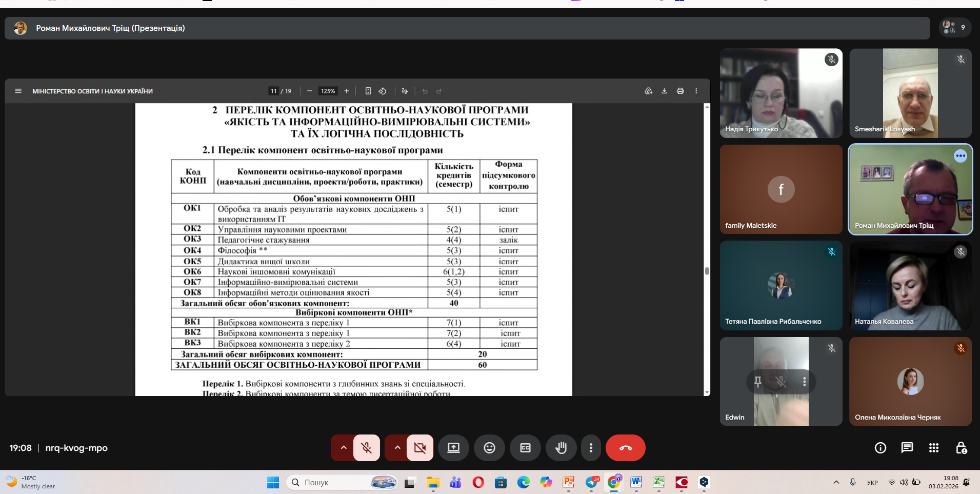Open the emoji reactions panel

[x=489, y=448]
